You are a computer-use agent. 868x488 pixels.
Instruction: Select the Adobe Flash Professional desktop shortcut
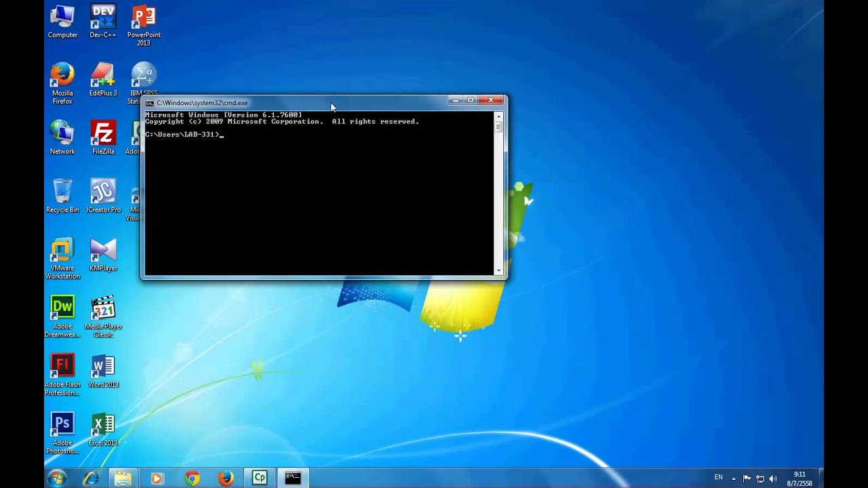point(62,375)
